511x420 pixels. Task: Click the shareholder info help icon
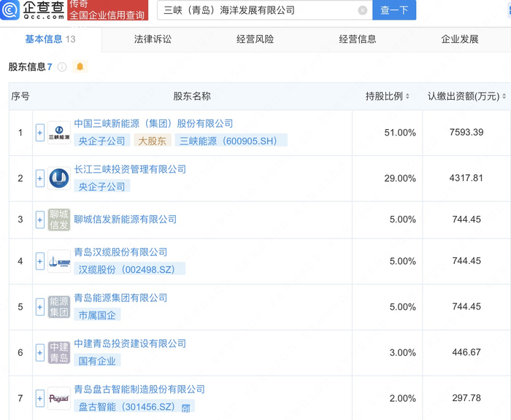tap(62, 67)
